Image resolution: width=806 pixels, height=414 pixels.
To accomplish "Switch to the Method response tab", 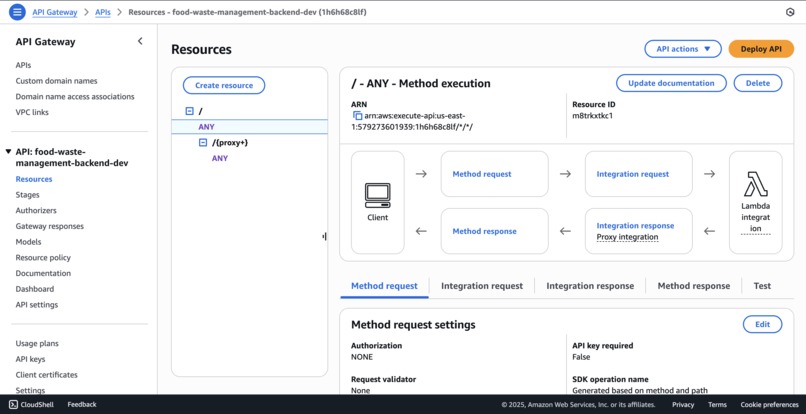I will (x=693, y=286).
